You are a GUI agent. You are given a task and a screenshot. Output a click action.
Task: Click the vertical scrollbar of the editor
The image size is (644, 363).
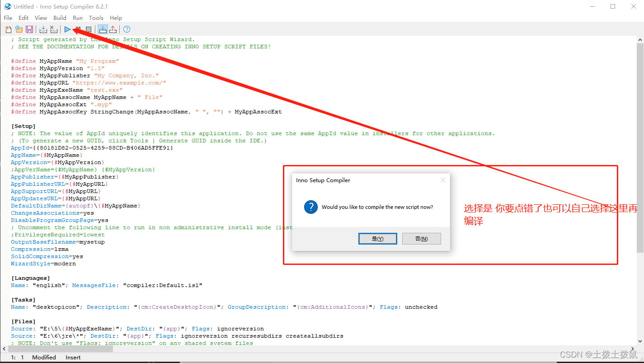[640, 147]
